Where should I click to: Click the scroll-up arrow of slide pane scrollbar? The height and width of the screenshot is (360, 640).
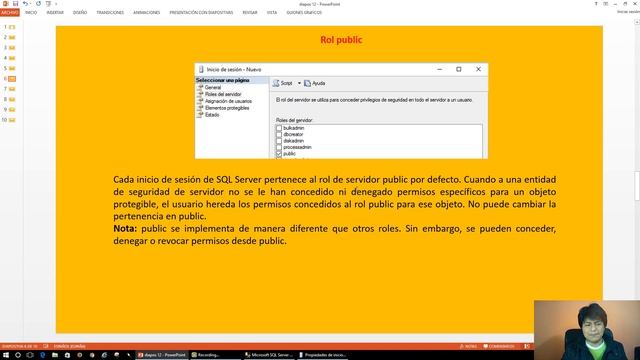point(637,22)
